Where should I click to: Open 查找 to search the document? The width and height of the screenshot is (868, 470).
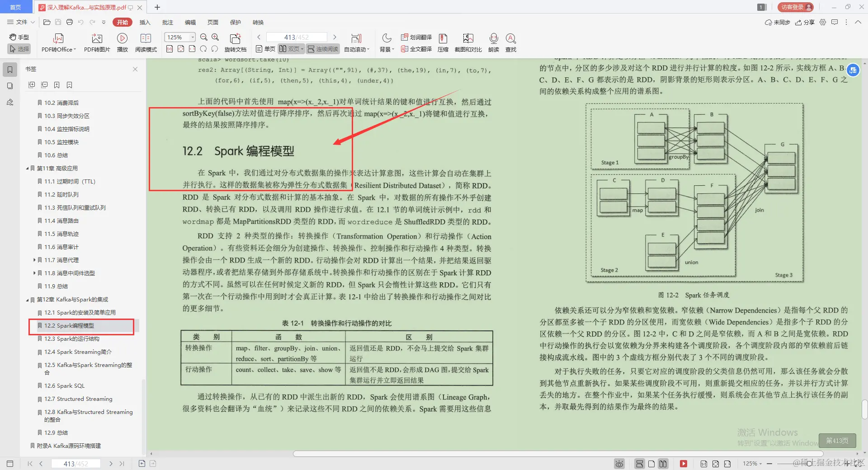pos(510,42)
